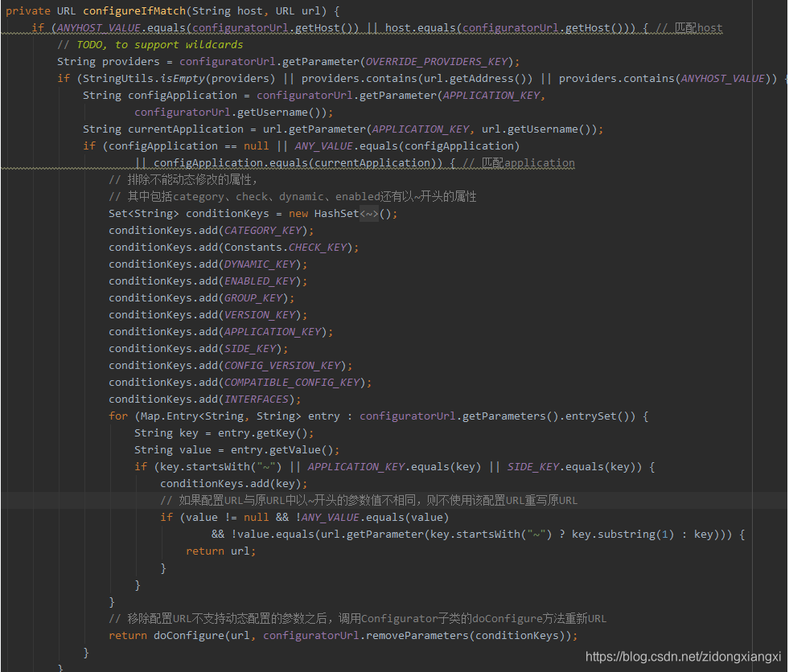Click entry.getKey() call
Viewport: 789px width, 672px height.
pyautogui.click(x=263, y=433)
